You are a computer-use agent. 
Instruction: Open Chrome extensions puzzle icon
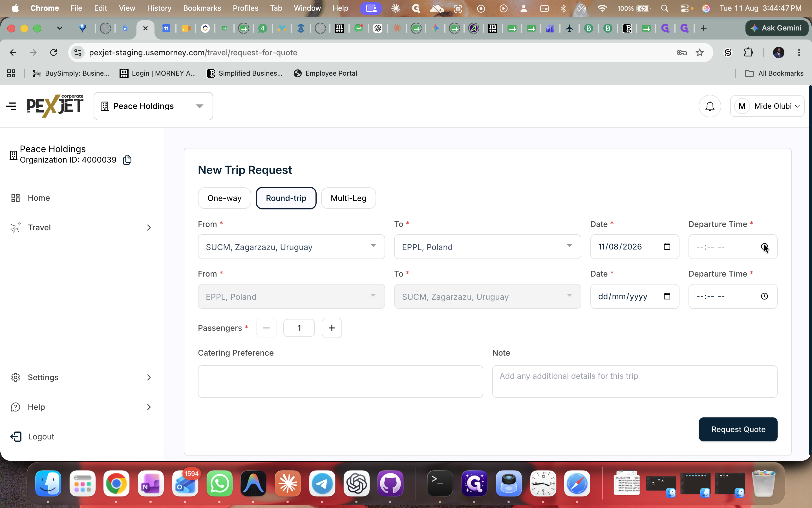point(748,52)
